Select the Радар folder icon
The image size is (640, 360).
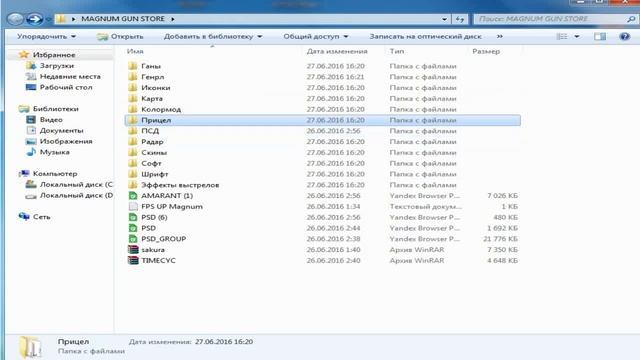pyautogui.click(x=132, y=142)
